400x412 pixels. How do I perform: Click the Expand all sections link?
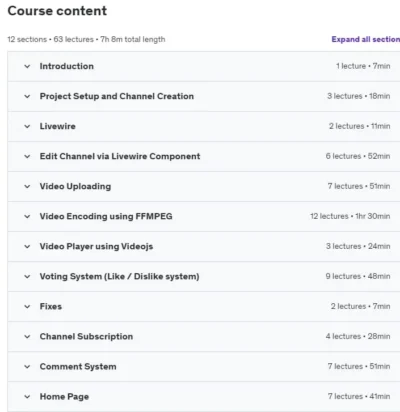coord(366,39)
